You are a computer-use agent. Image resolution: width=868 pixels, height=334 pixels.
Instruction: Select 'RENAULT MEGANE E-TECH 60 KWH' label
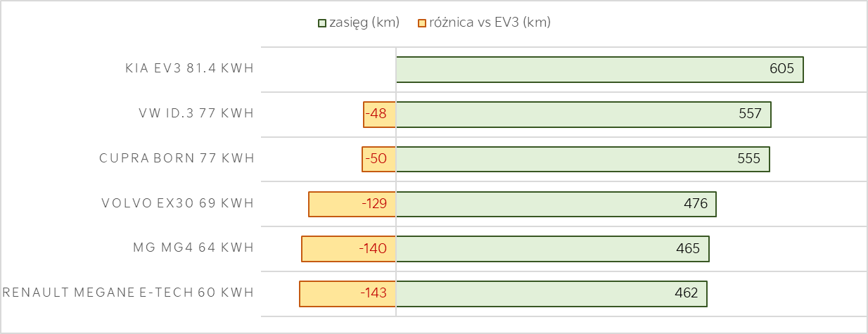tap(128, 293)
